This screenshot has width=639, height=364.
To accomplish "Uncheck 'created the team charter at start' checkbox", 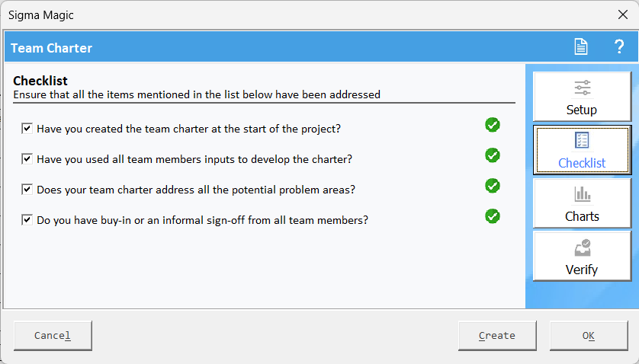I will coord(27,129).
